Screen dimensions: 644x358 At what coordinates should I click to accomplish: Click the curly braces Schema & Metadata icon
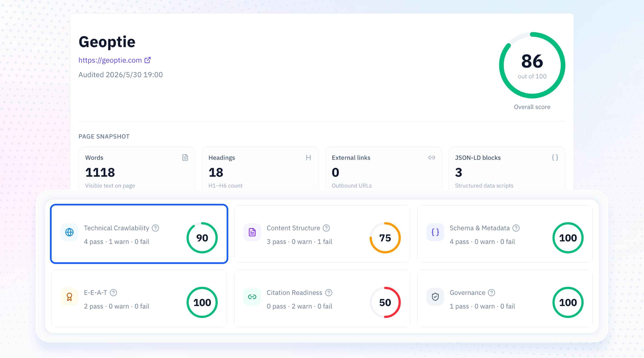pos(435,232)
